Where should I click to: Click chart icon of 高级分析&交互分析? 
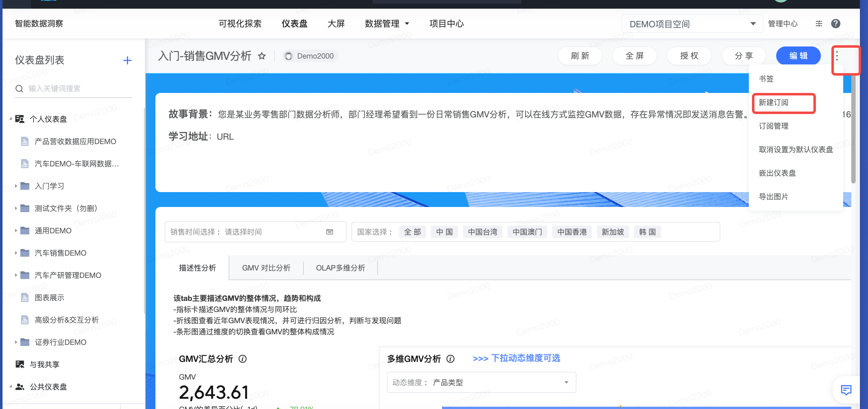click(x=25, y=320)
